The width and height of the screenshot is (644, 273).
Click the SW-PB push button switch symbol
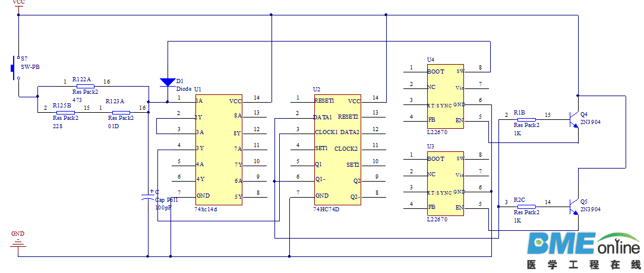click(16, 68)
